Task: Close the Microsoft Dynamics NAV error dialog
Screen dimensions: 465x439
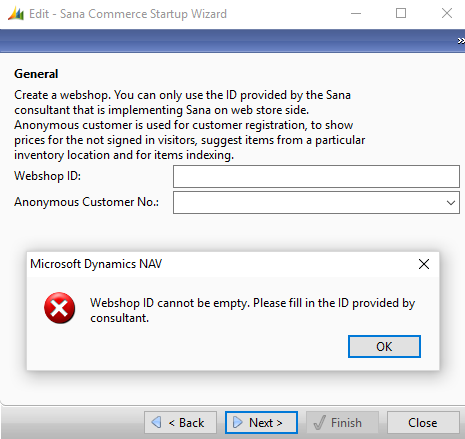Action: [x=424, y=264]
